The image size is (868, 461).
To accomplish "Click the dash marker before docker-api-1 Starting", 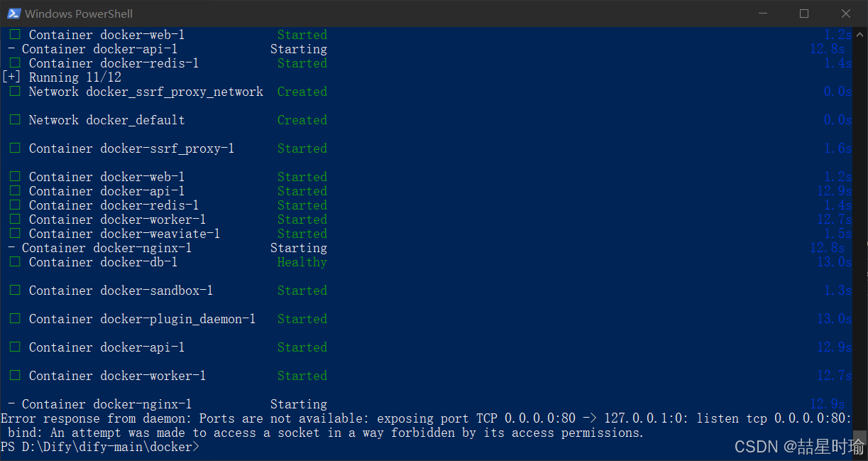I will 11,49.
